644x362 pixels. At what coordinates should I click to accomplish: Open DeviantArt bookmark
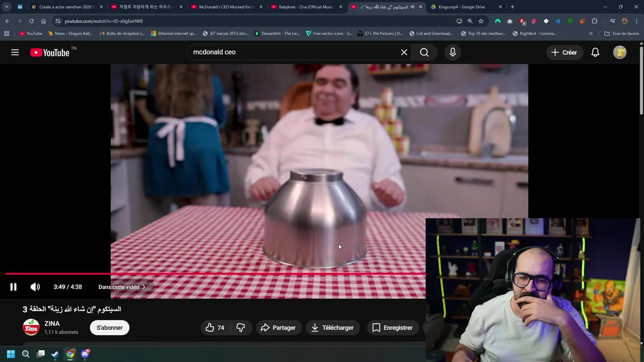coord(277,34)
